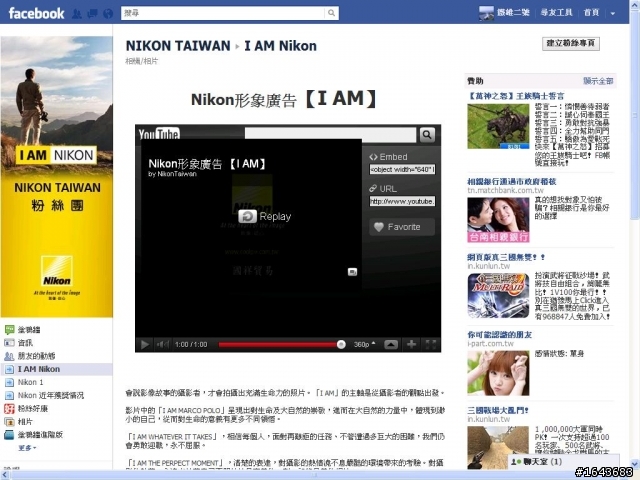Image resolution: width=640 pixels, height=480 pixels.
Task: Click the Favorite heart button
Action: [402, 227]
